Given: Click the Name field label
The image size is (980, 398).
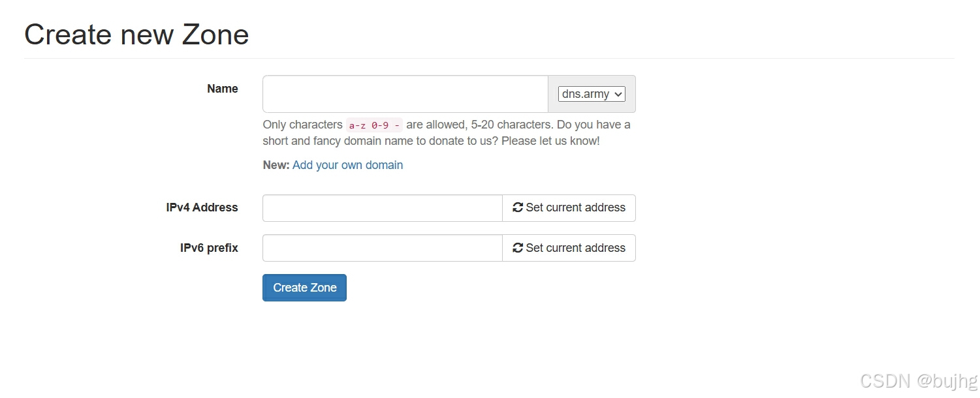Looking at the screenshot, I should click(223, 89).
